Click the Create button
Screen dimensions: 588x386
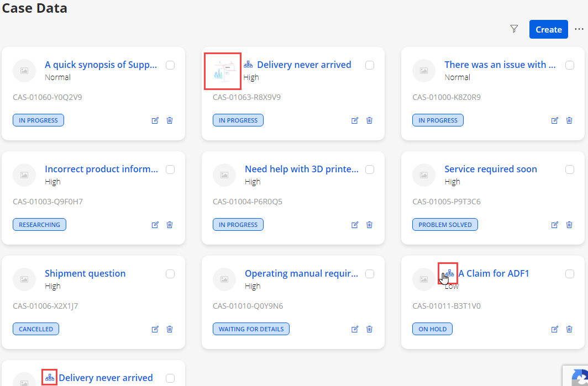(x=548, y=30)
